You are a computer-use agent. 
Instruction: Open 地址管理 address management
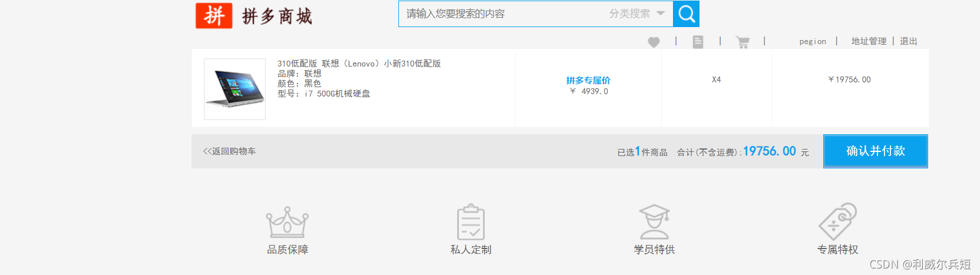click(869, 41)
